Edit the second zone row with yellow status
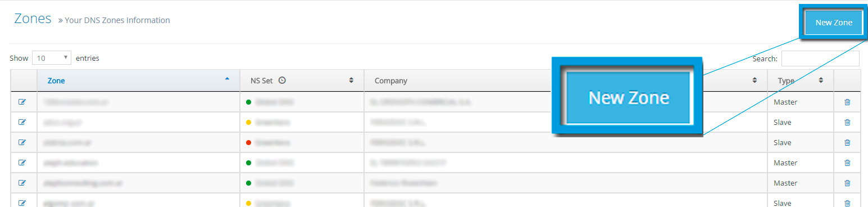 pos(22,122)
